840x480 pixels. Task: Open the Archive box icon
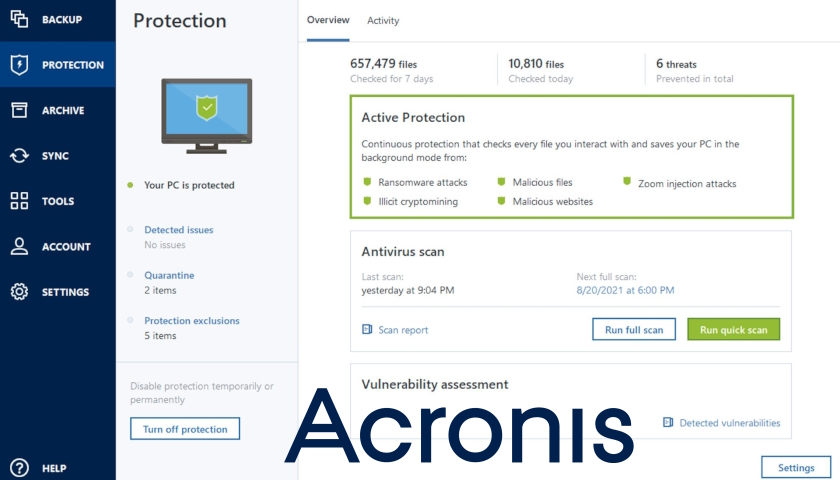click(19, 110)
